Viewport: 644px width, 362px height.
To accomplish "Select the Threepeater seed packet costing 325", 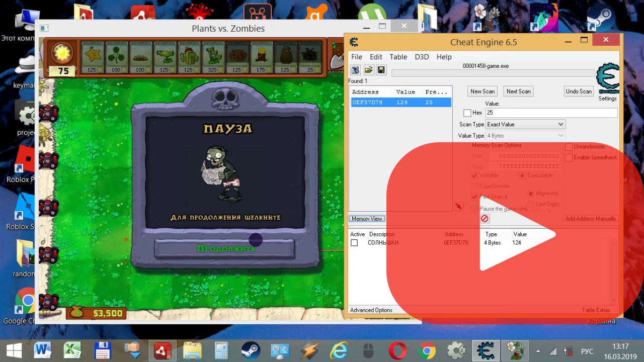I will pyautogui.click(x=213, y=57).
